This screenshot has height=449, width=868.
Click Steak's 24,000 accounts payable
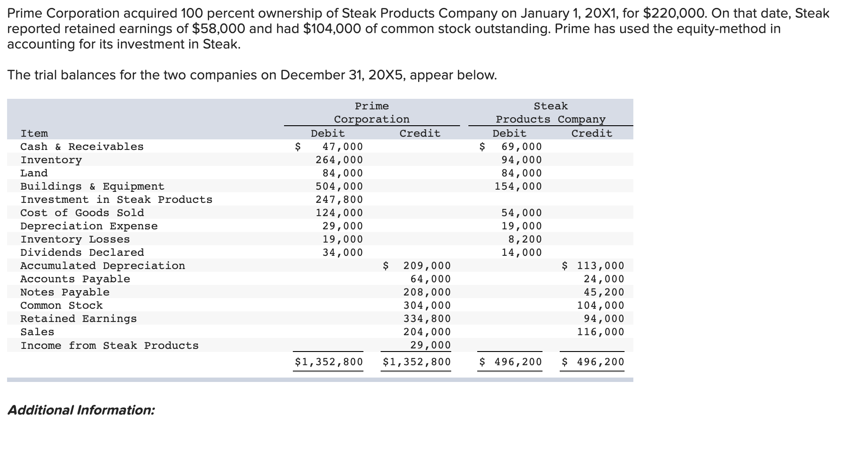(604, 279)
